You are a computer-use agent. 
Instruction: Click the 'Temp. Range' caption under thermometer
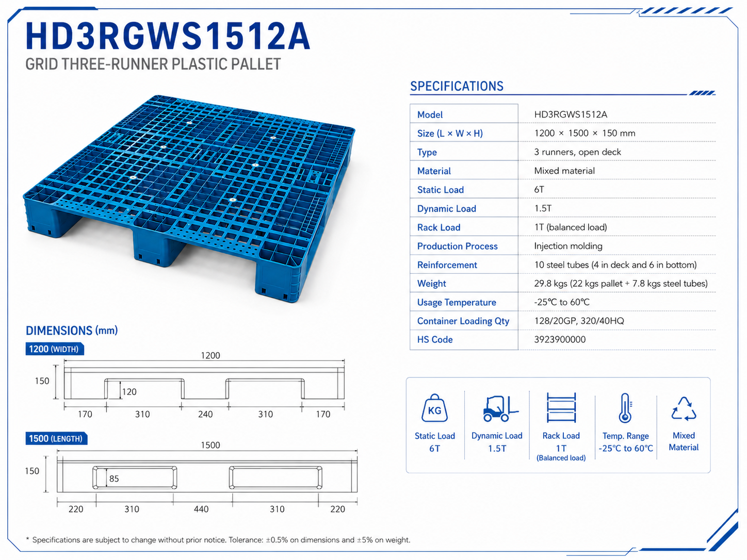coord(625,436)
